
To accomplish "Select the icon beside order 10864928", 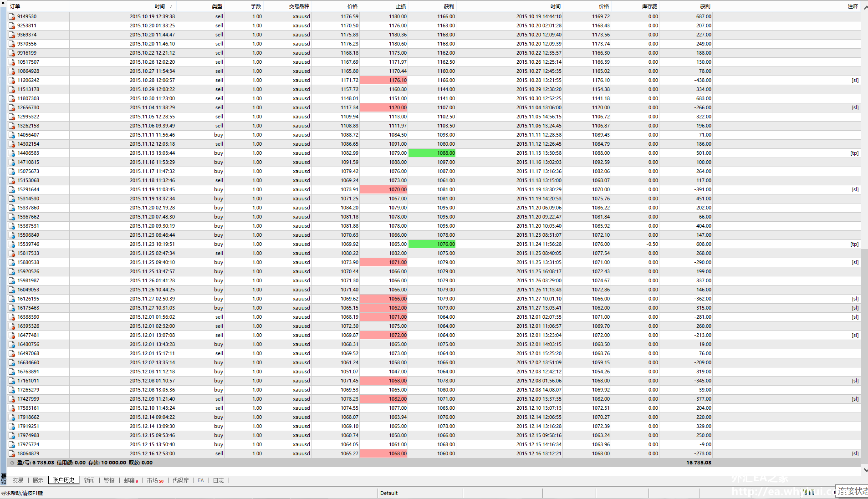I will coord(12,71).
